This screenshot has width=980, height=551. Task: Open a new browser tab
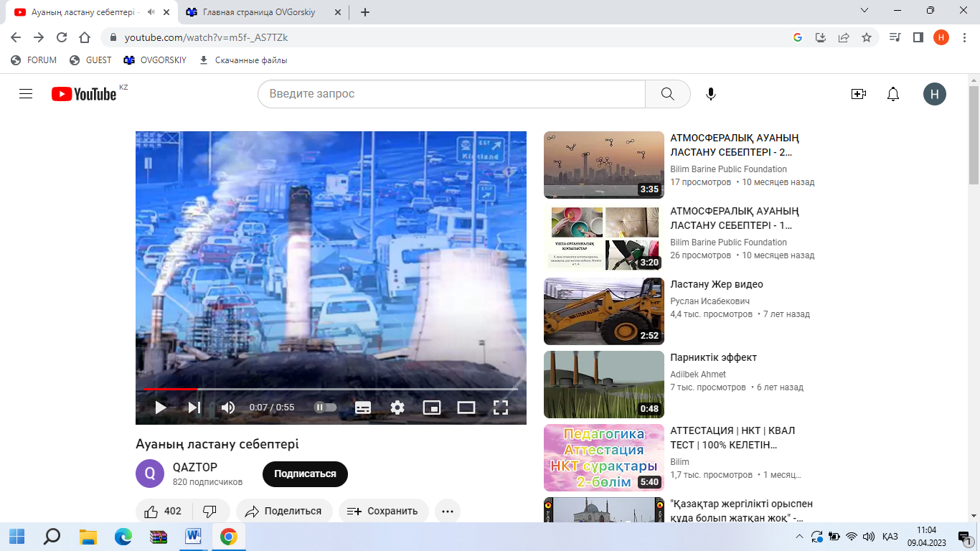coord(365,12)
